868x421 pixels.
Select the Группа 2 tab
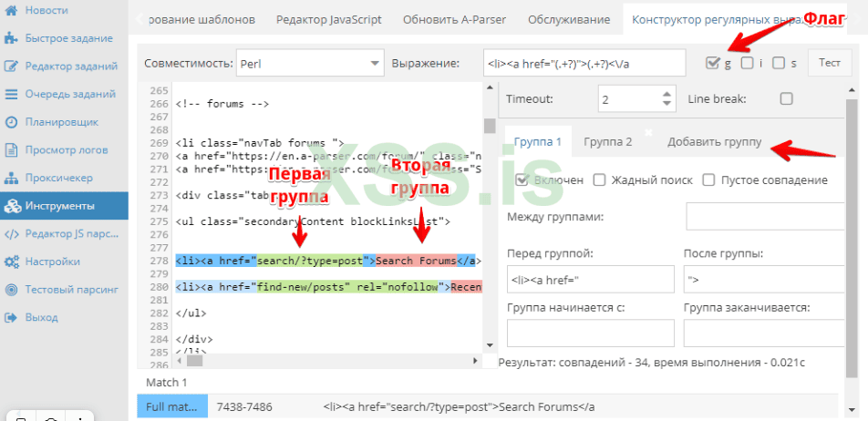point(607,141)
